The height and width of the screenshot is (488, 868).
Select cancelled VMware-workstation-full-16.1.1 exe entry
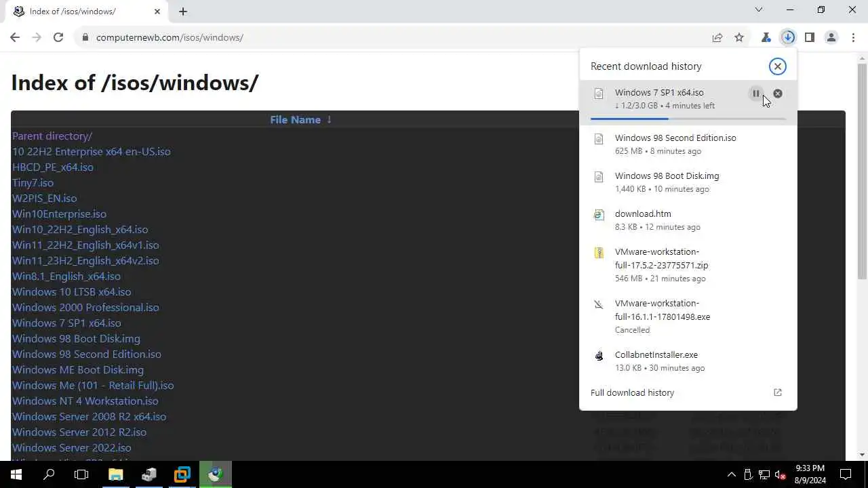pyautogui.click(x=688, y=317)
